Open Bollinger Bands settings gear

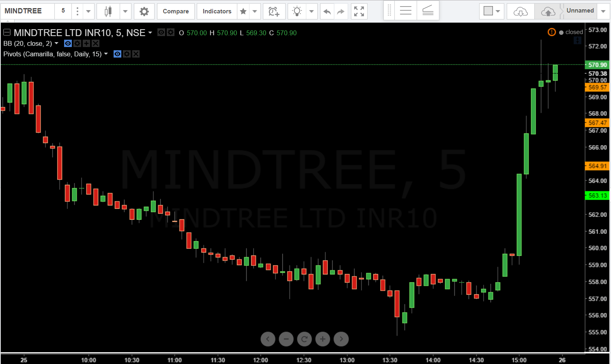pyautogui.click(x=77, y=43)
